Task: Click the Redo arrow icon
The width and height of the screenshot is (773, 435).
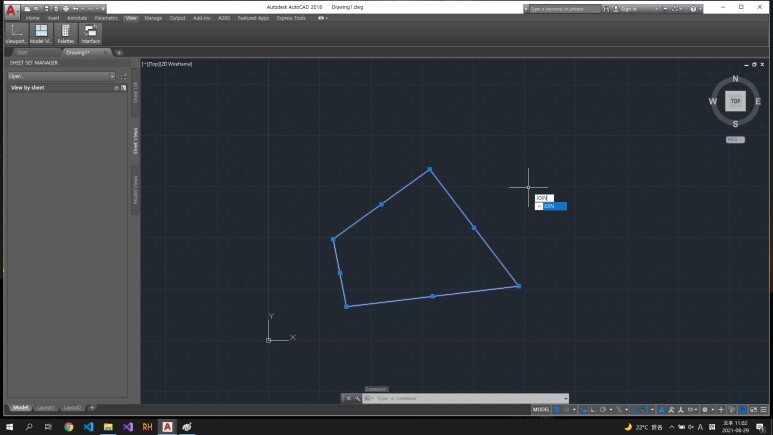Action: (x=90, y=9)
